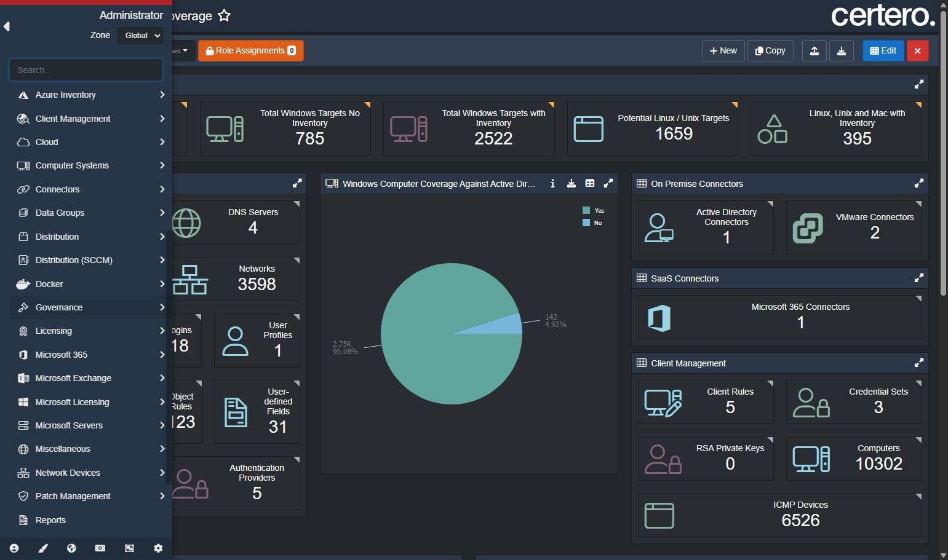Open the Computers 10302 tile
The height and width of the screenshot is (560, 948).
tap(854, 459)
